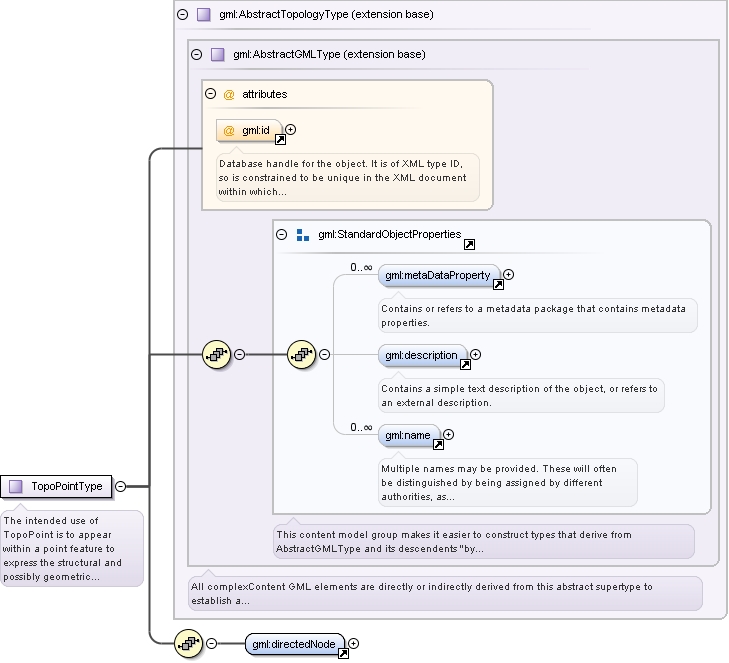Collapse the TopoPointType node

click(x=120, y=486)
